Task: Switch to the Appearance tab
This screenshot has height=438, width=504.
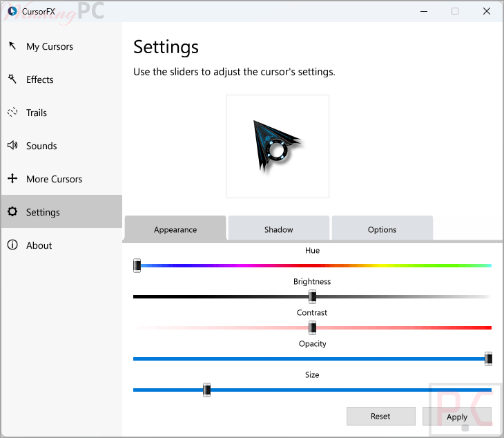Action: 175,229
